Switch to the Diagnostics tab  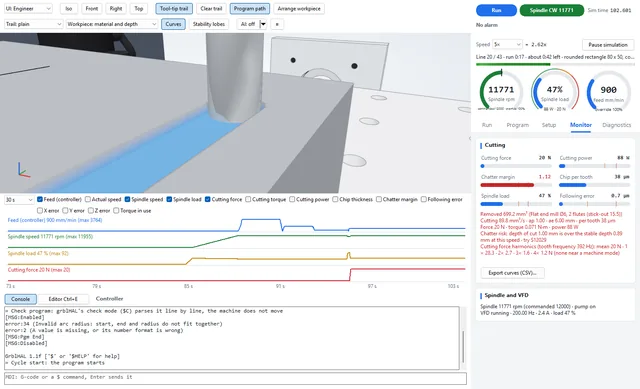[616, 125]
